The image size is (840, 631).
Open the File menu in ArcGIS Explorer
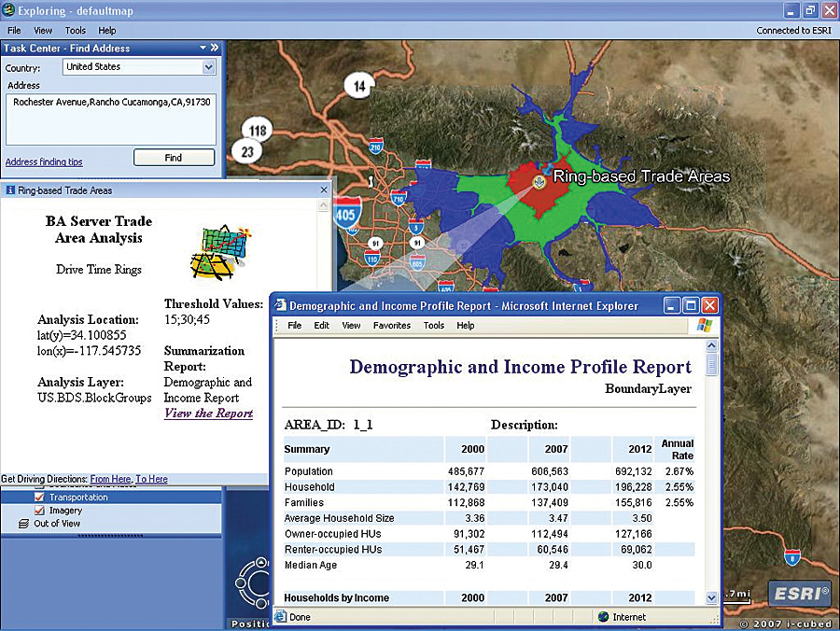click(14, 31)
